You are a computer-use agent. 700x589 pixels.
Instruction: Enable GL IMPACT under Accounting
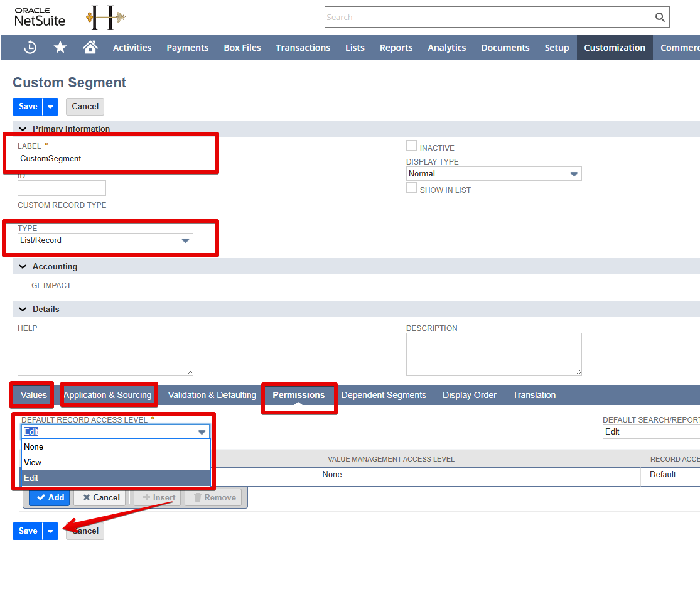[x=23, y=283]
